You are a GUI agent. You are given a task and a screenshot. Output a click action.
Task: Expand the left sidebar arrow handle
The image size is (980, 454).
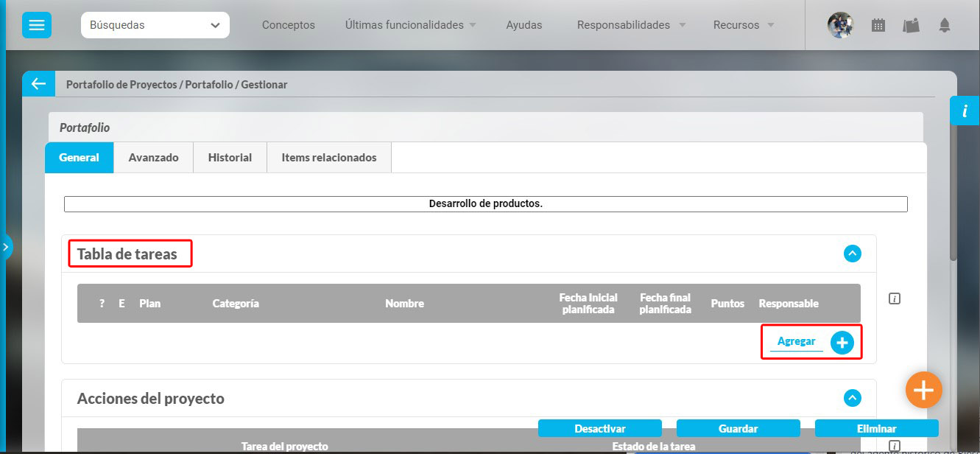(6, 247)
